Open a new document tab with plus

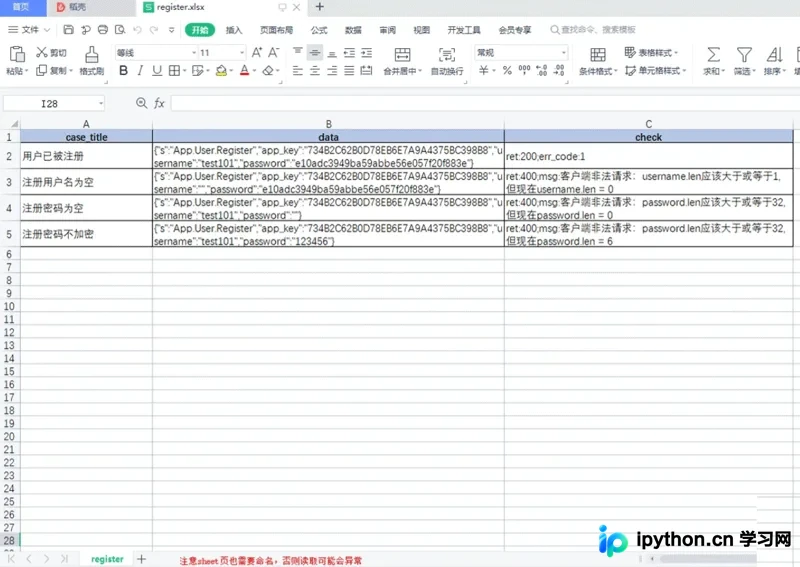[x=320, y=7]
